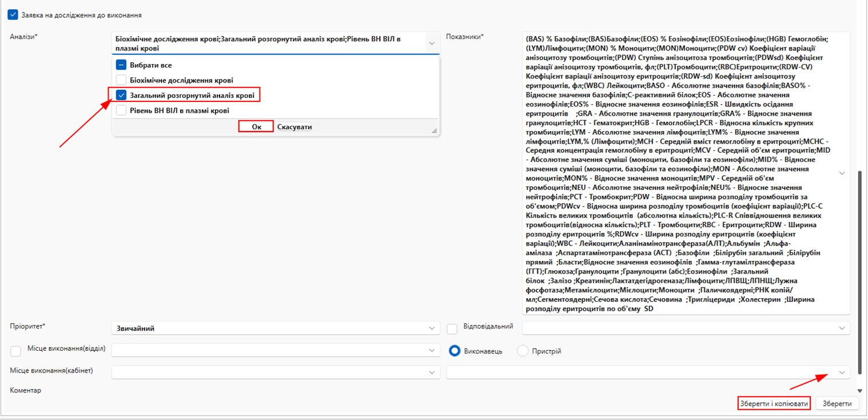Expand the 'Місце виконання(кабінет)' dropdown
Screen dimensions: 868x420
click(431, 373)
